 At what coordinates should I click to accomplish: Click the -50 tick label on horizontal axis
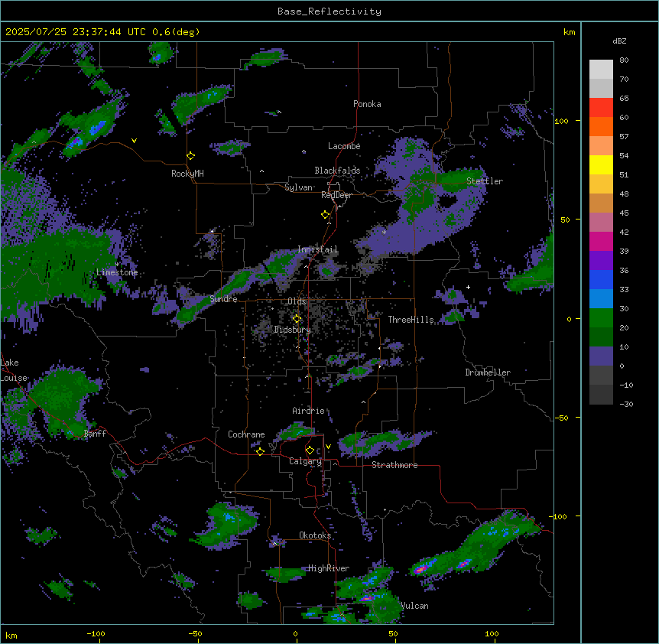[195, 633]
